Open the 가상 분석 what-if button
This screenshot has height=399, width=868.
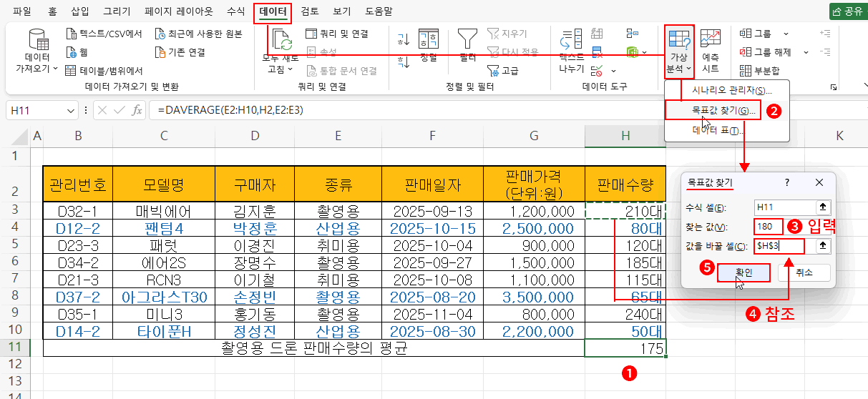point(679,51)
